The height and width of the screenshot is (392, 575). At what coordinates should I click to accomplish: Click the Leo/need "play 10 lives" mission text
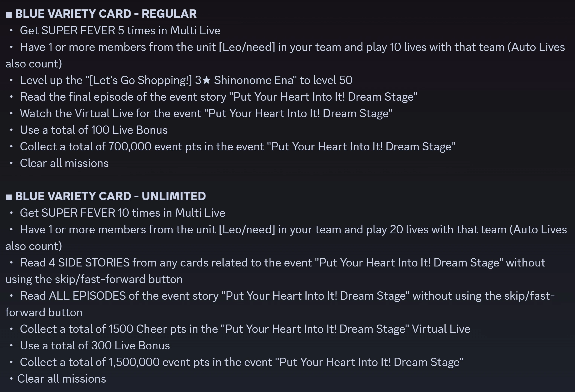[292, 47]
